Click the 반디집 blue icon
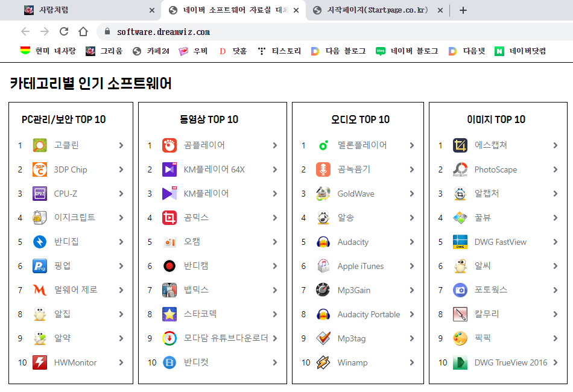The width and height of the screenshot is (573, 392). [x=39, y=242]
